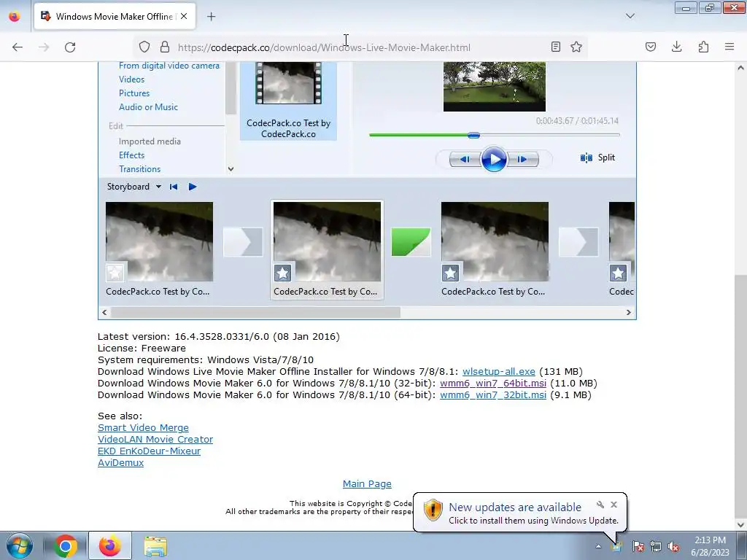Toggle effect star on fourth storyboard clip
The height and width of the screenshot is (560, 747).
[x=619, y=273]
